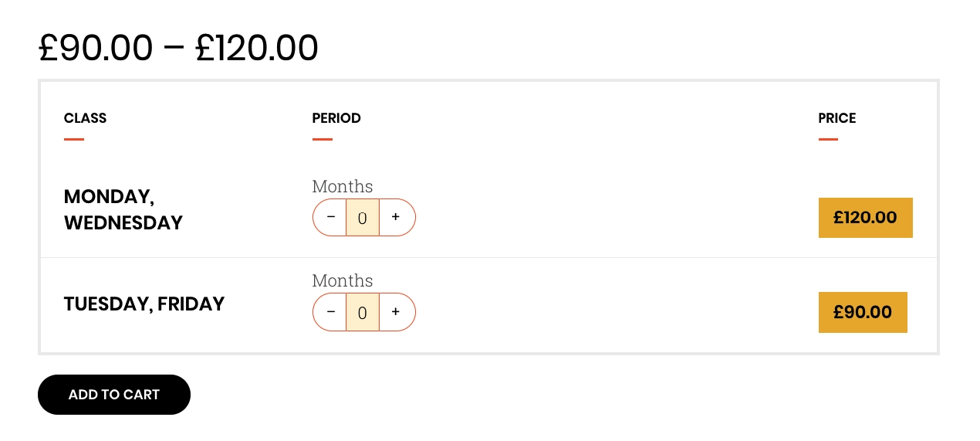Decrease months for Tuesday, Friday class
Viewport: 980px width, 441px height.
pos(330,312)
